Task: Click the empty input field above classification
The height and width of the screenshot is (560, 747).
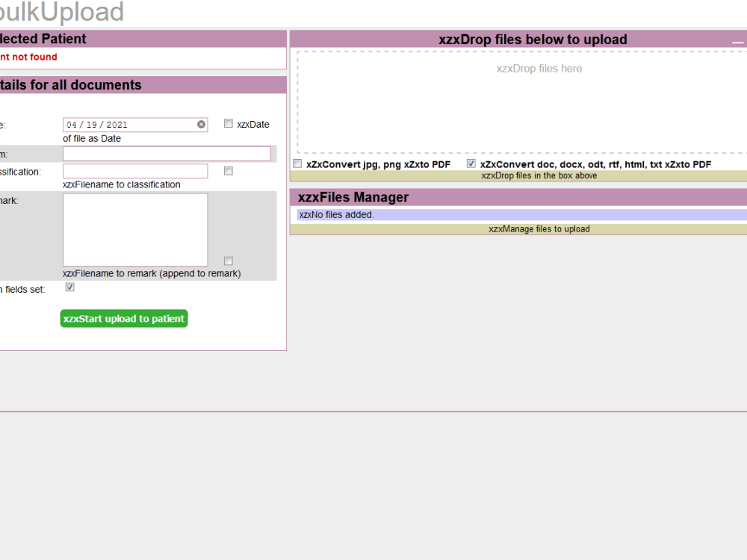Action: tap(167, 154)
